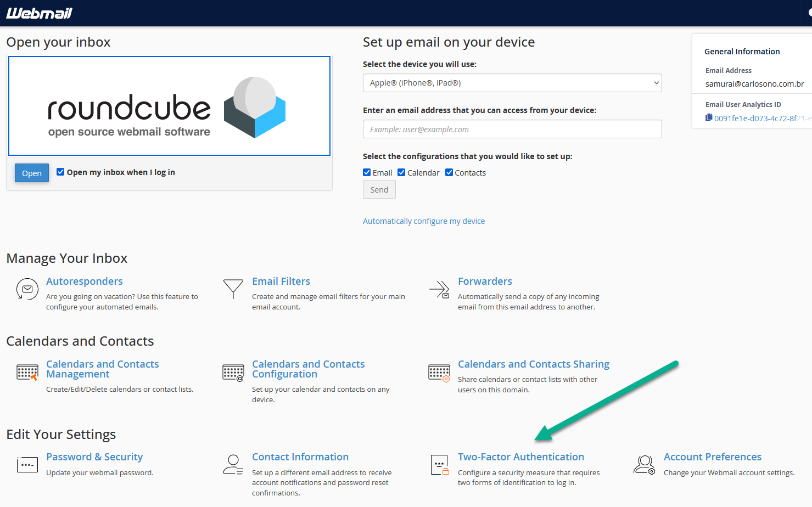Click the email address input field
The width and height of the screenshot is (812, 507).
click(512, 129)
